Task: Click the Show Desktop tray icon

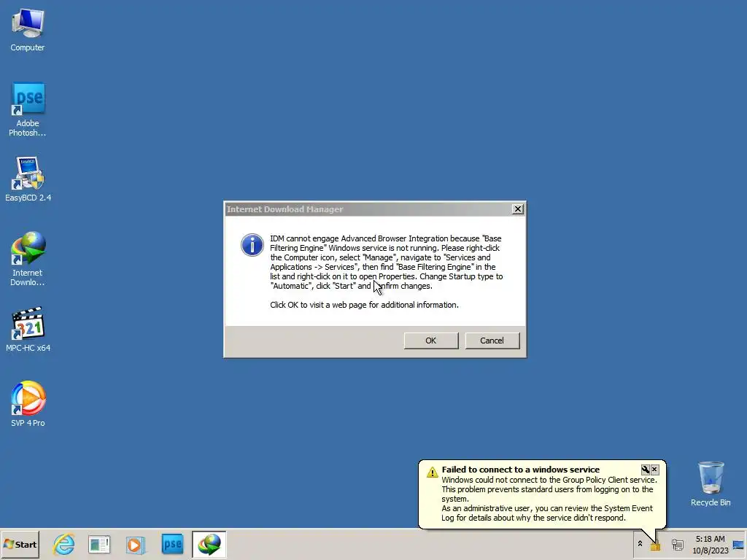Action: coord(738,544)
